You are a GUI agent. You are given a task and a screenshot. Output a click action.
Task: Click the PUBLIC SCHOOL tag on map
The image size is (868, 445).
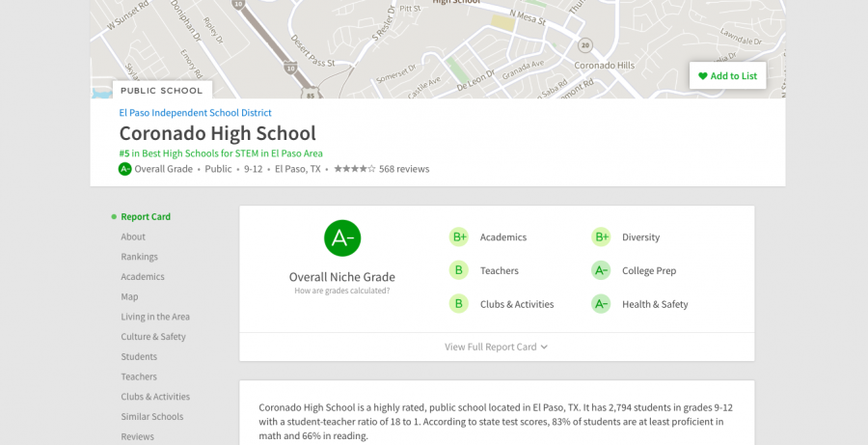[x=162, y=91]
